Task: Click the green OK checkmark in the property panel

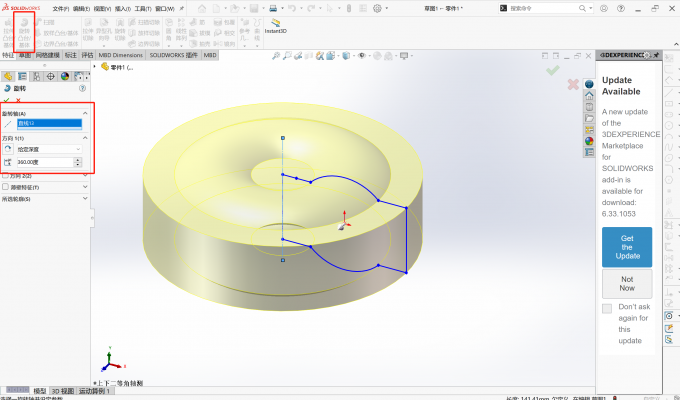Action: tap(6, 100)
